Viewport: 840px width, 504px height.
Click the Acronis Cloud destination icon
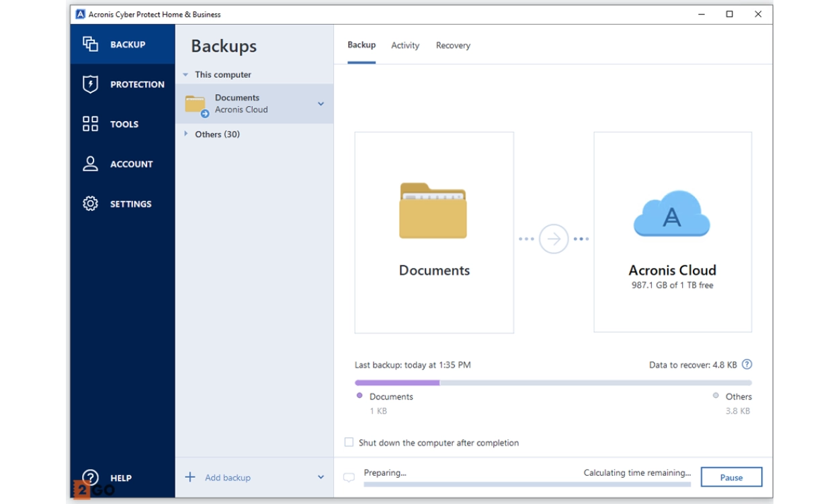tap(671, 215)
